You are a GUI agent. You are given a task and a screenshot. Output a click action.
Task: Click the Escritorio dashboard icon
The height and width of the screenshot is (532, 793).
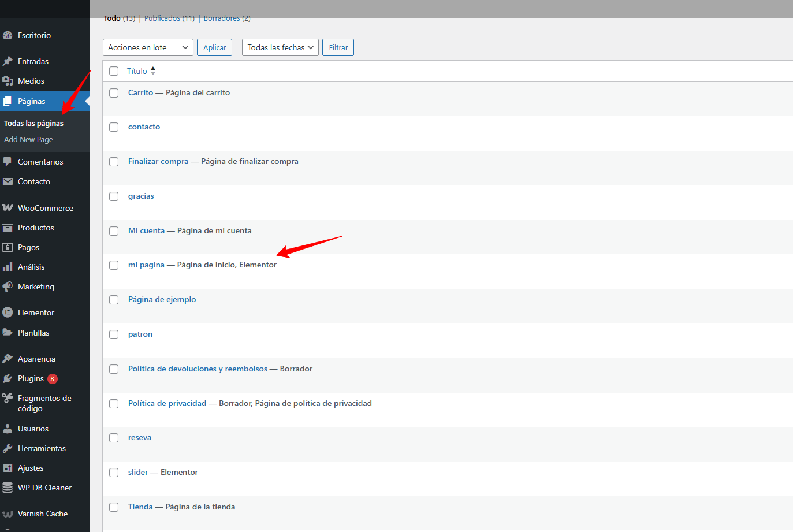tap(8, 35)
